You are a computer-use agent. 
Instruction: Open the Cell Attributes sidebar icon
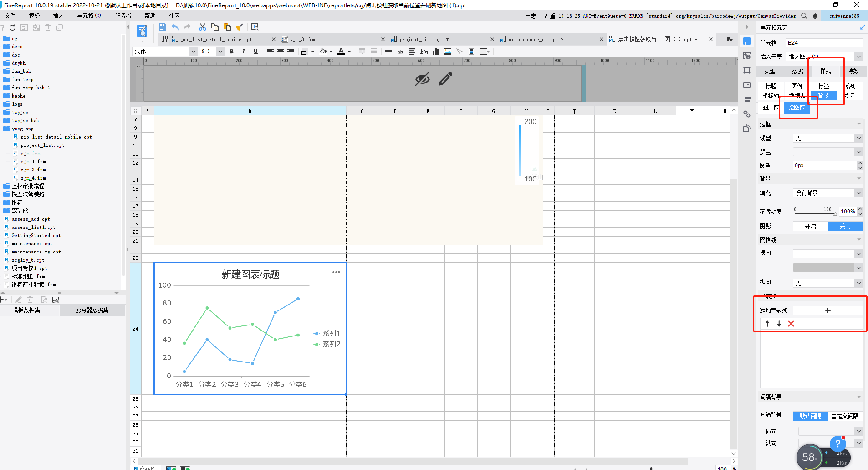[747, 56]
